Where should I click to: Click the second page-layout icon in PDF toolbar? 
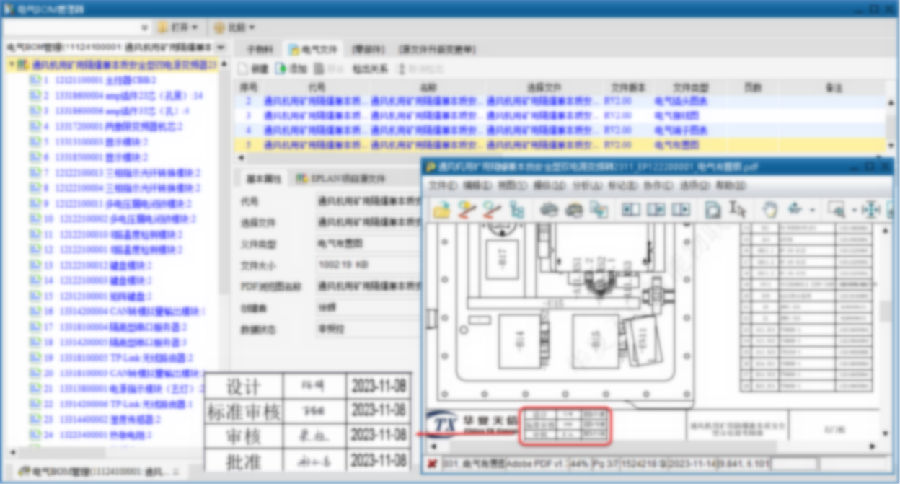click(x=656, y=210)
